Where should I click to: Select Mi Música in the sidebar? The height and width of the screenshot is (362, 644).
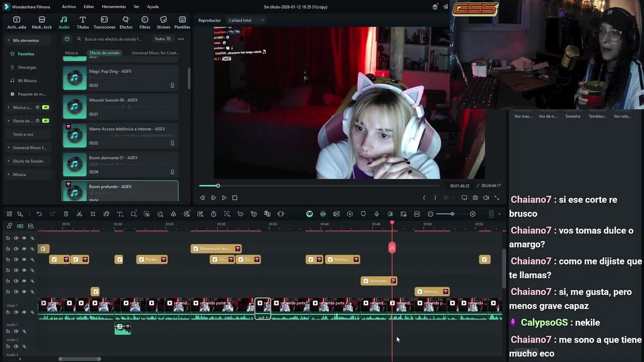point(27,80)
